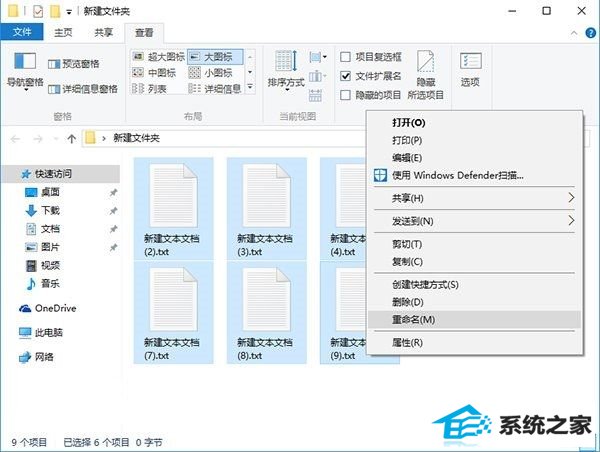Screen dimensions: 600x452
Task: Click the address bar path field
Action: tap(226, 138)
